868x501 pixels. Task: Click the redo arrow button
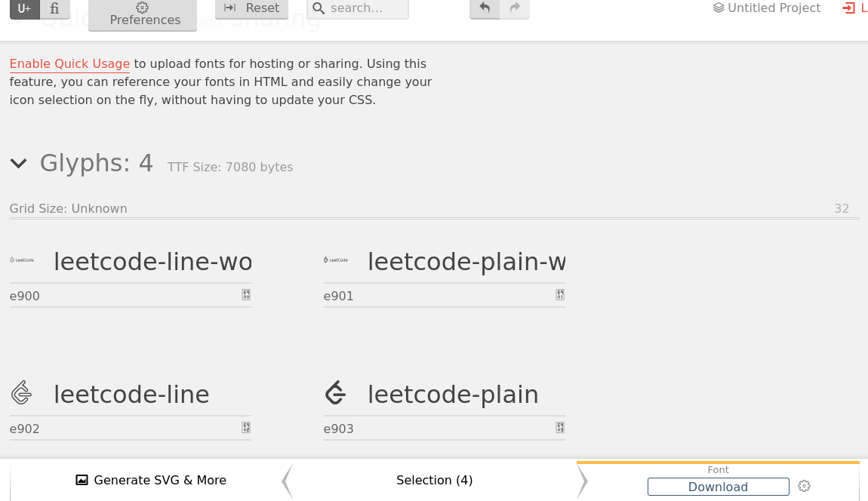515,8
